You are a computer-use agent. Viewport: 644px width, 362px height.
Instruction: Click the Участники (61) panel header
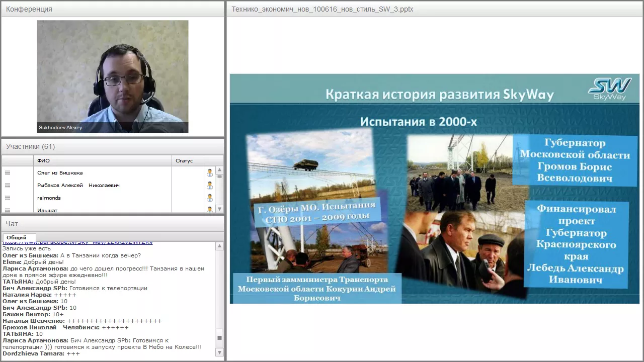[113, 146]
